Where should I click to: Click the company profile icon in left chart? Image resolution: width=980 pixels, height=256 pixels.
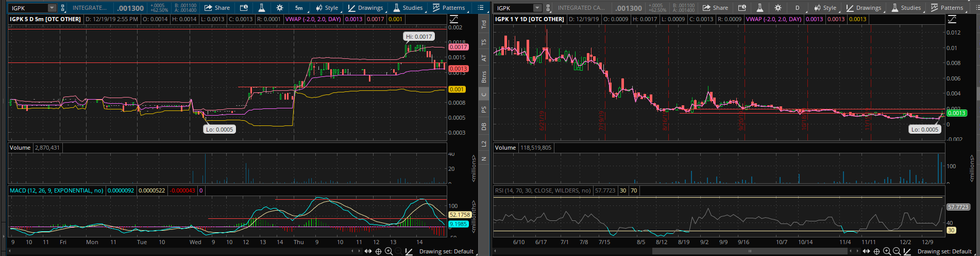point(244,8)
